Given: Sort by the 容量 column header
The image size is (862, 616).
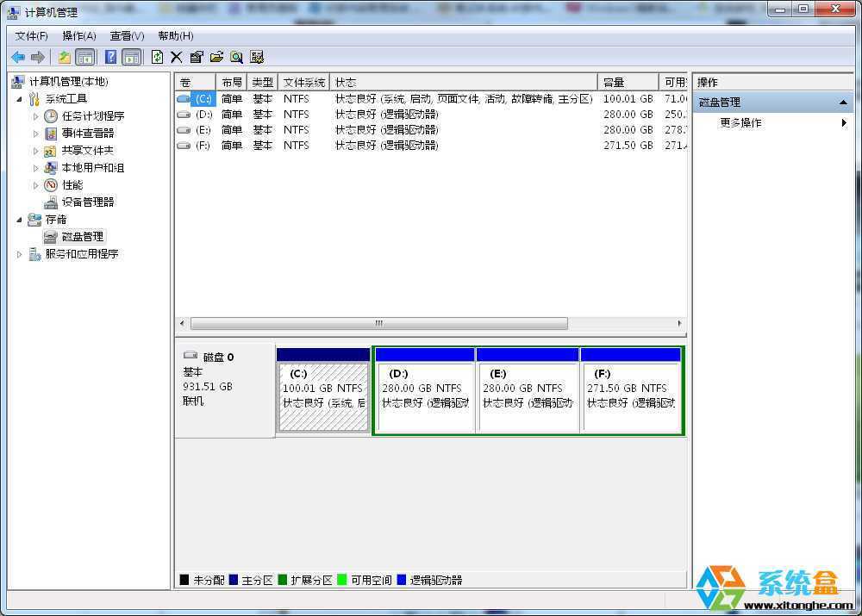Looking at the screenshot, I should point(628,83).
